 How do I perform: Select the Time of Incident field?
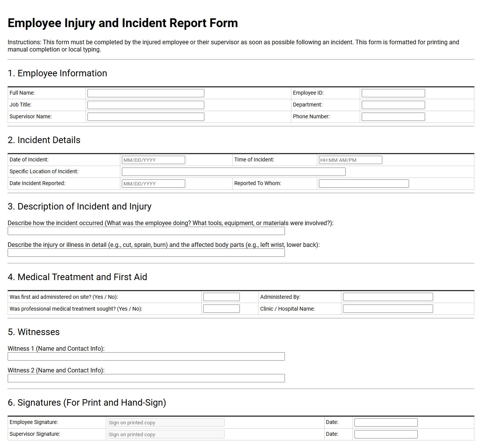350,160
